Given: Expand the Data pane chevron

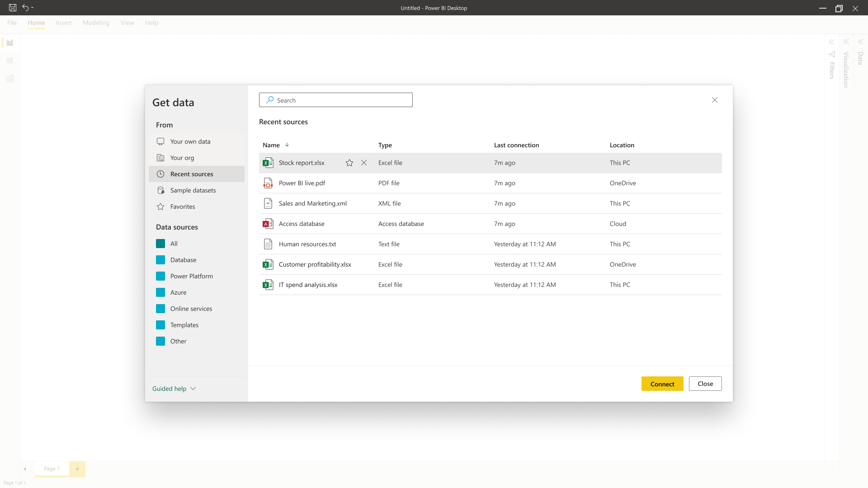Looking at the screenshot, I should click(x=861, y=42).
